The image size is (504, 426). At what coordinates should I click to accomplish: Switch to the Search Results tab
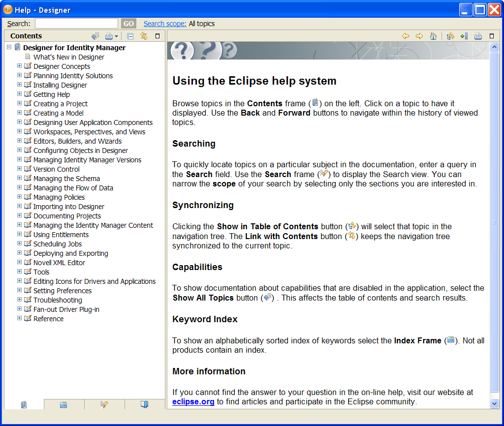(x=104, y=404)
